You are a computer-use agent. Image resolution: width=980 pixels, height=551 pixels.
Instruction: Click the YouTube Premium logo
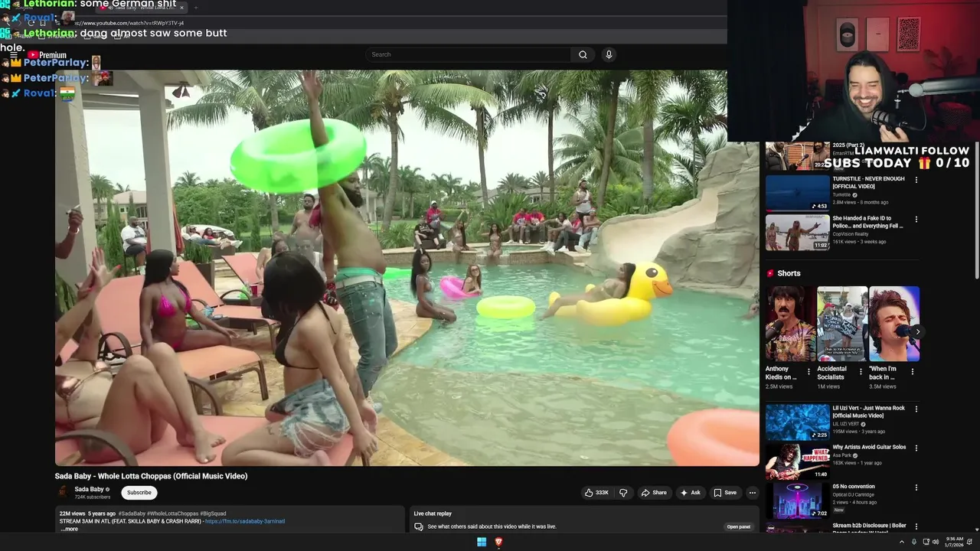coord(47,55)
